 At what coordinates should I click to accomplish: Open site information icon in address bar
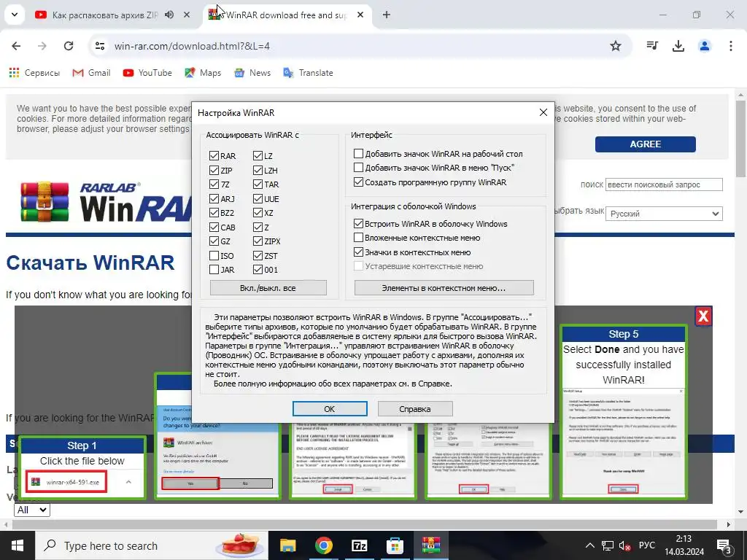click(x=99, y=46)
